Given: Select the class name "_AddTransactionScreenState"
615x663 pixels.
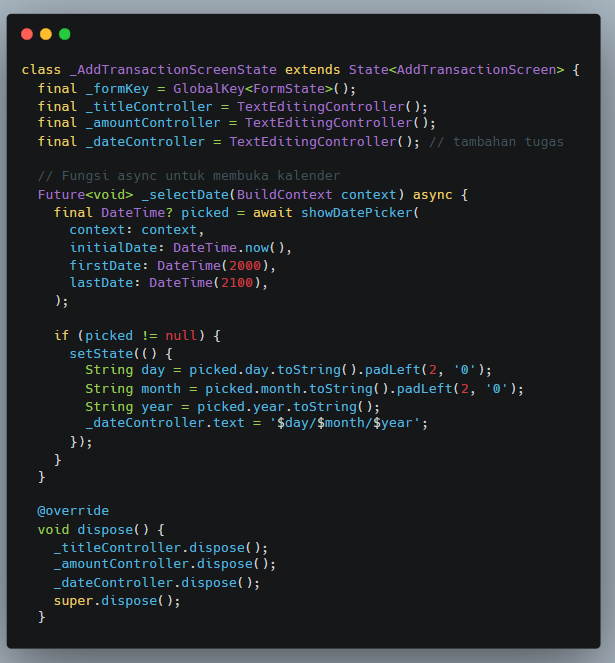Looking at the screenshot, I should (x=173, y=70).
